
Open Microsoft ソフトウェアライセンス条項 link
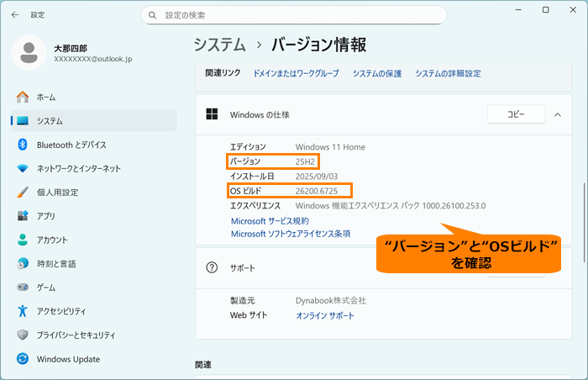291,234
